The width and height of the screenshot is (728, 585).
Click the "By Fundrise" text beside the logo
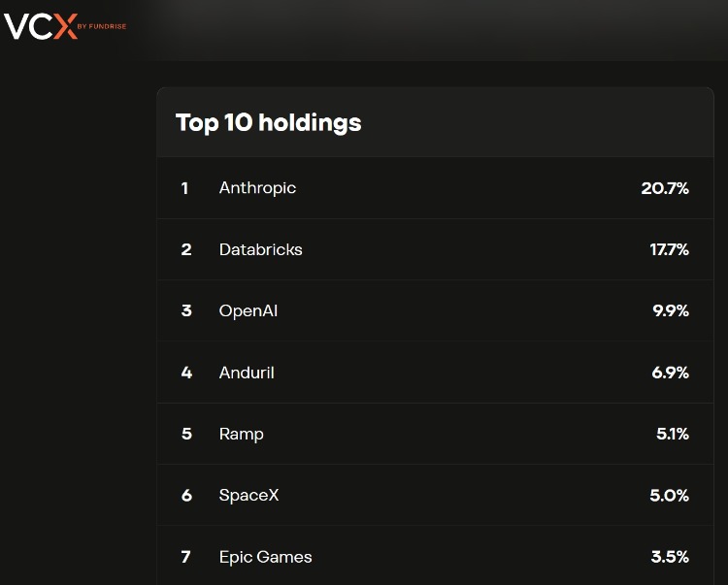[x=101, y=26]
